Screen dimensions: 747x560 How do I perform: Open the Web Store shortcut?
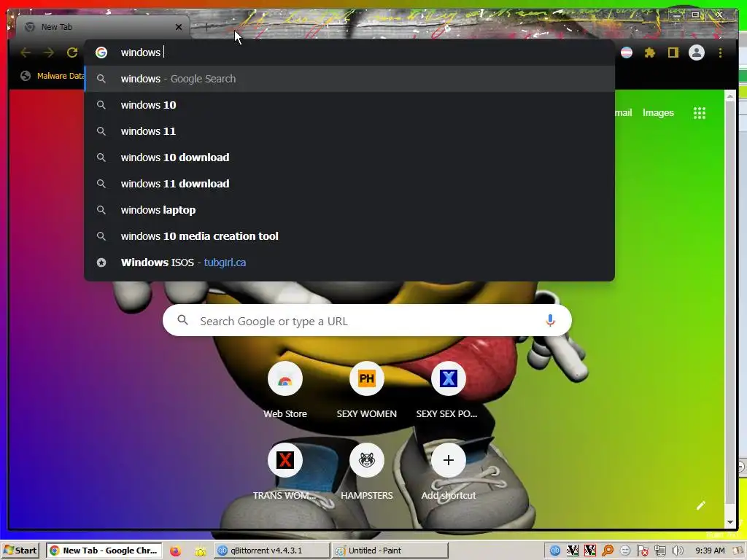[x=285, y=379]
